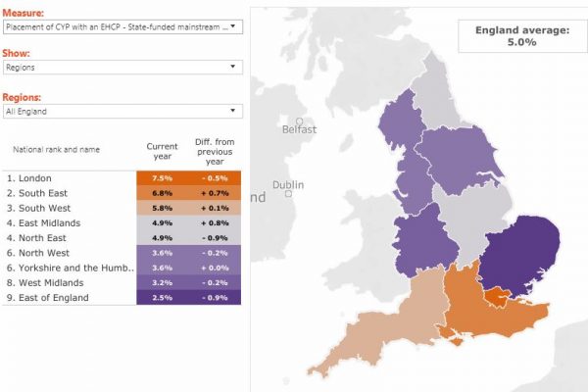The image size is (588, 392).
Task: Select Yorkshire and the Humber row
Action: (x=69, y=268)
